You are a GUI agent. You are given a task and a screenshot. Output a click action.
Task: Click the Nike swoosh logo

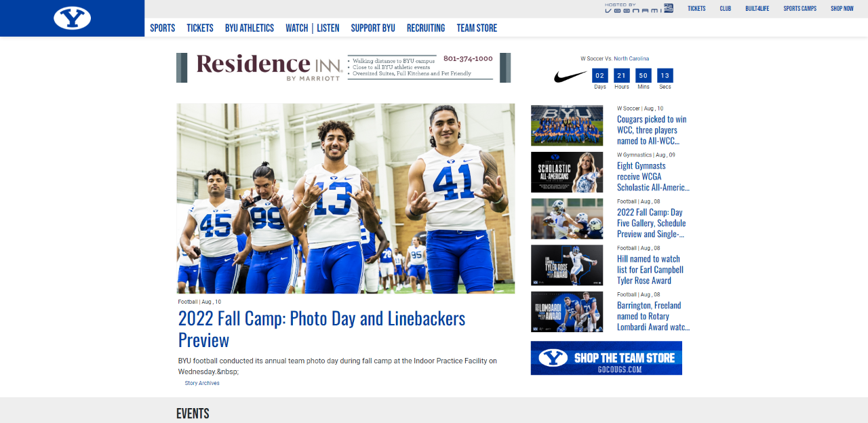pos(570,77)
